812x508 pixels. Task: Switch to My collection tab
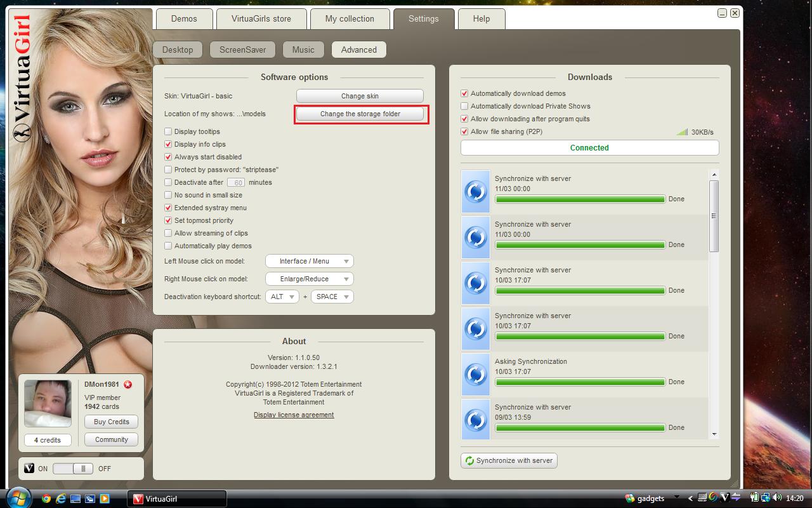click(x=349, y=18)
